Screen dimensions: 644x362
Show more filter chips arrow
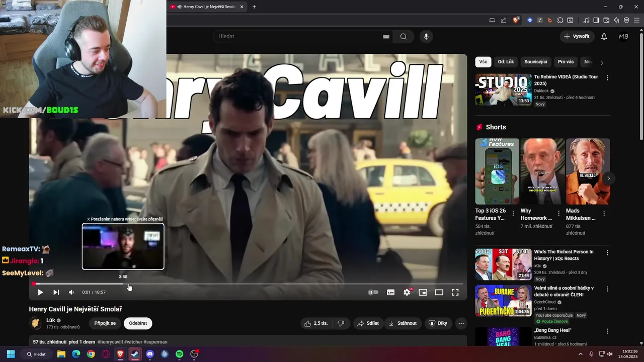(x=602, y=62)
